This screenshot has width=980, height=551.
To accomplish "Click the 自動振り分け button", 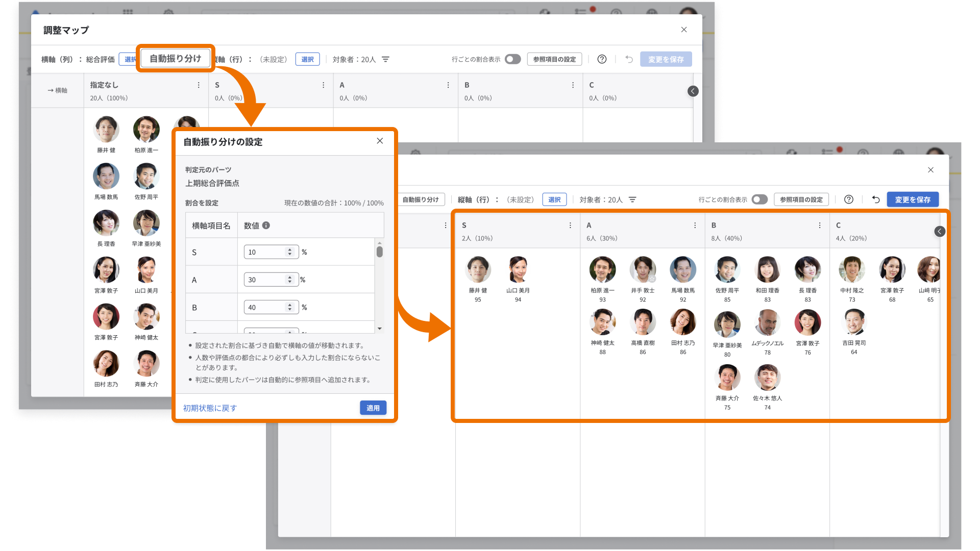I will point(175,58).
